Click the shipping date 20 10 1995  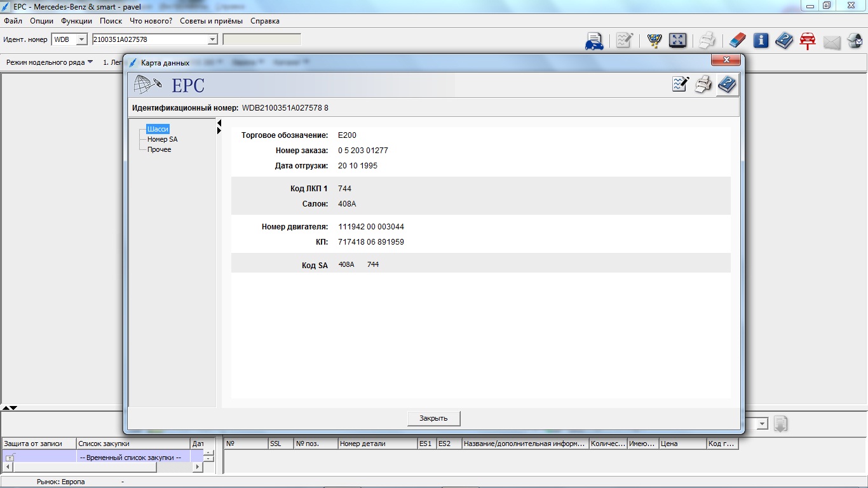point(358,166)
